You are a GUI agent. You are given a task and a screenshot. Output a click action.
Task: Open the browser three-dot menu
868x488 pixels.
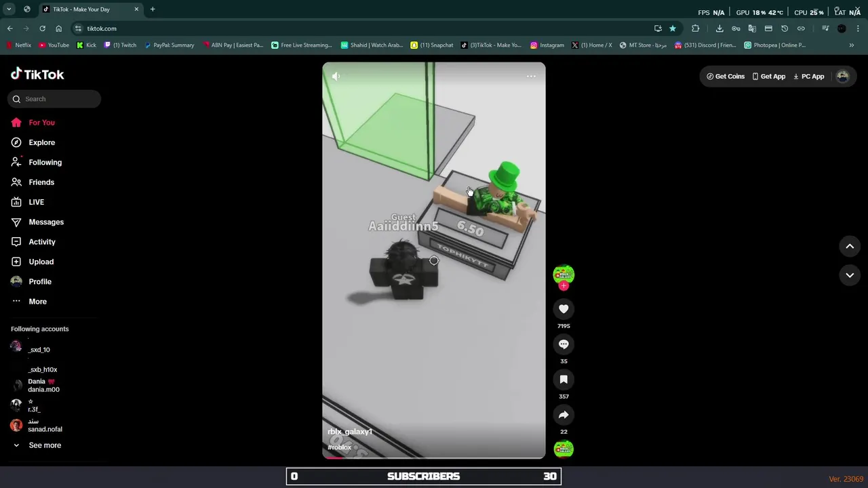pyautogui.click(x=859, y=28)
